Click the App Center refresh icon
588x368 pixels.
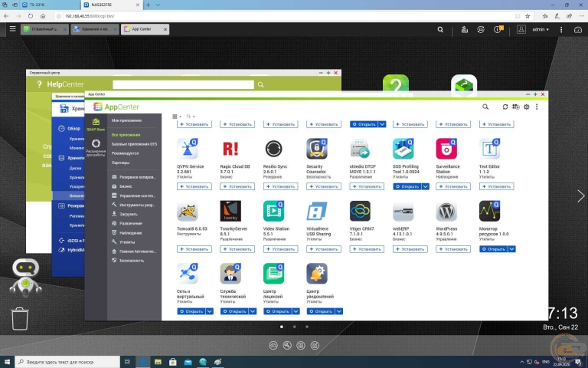tap(505, 107)
